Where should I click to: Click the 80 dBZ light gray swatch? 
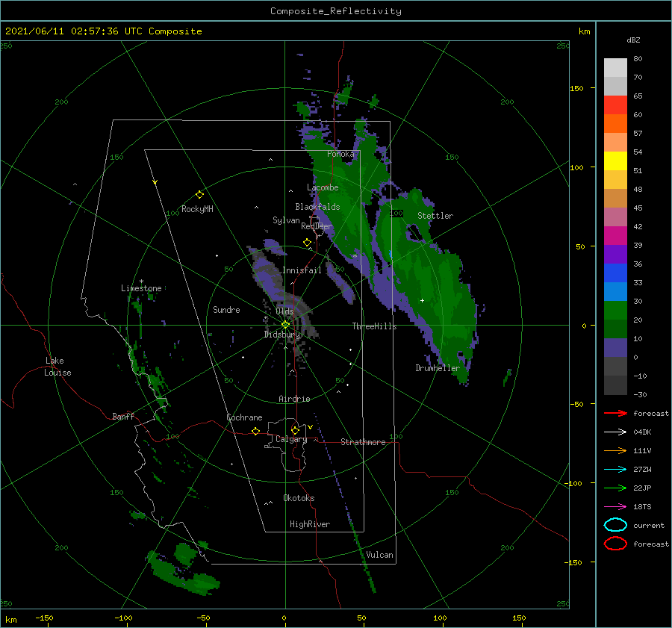point(615,68)
